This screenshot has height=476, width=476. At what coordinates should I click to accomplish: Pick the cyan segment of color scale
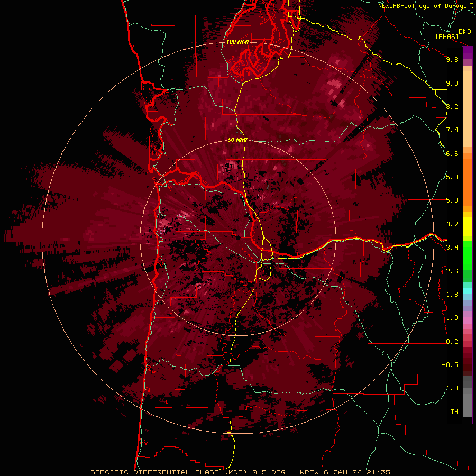[x=467, y=291]
